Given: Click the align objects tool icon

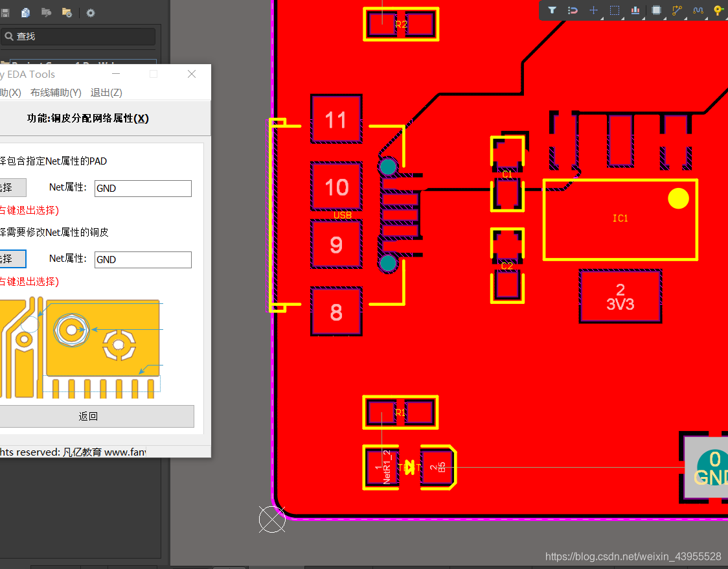Looking at the screenshot, I should tap(635, 10).
